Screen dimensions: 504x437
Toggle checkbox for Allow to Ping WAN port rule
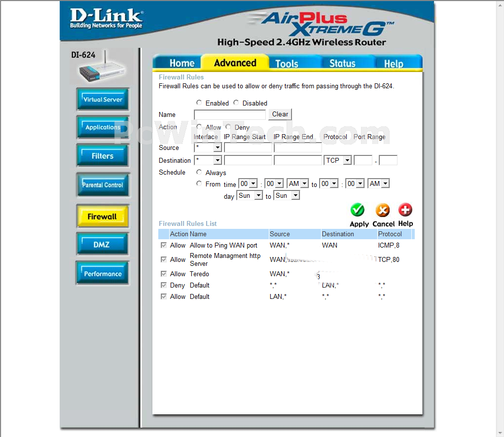coord(164,245)
